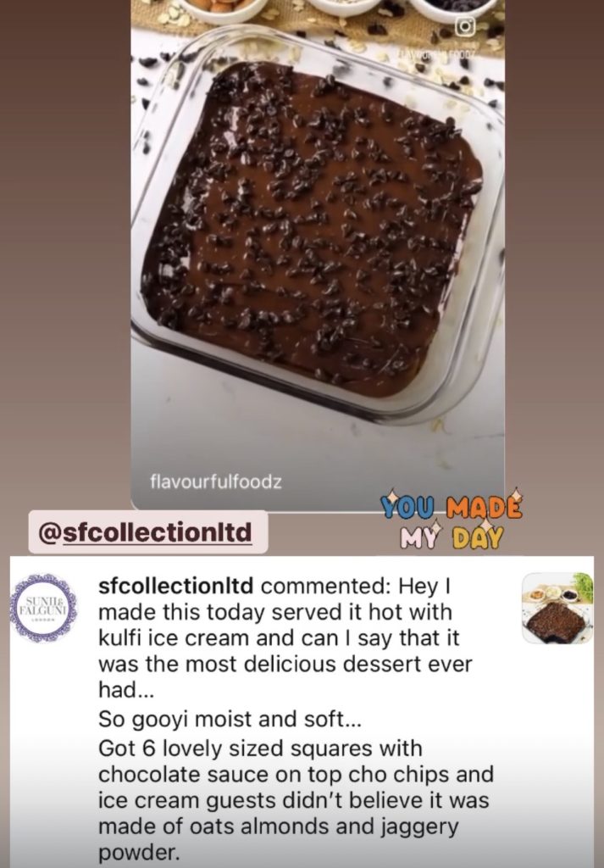Tap the 'Got 6 lovely sized squares' line

(260, 748)
